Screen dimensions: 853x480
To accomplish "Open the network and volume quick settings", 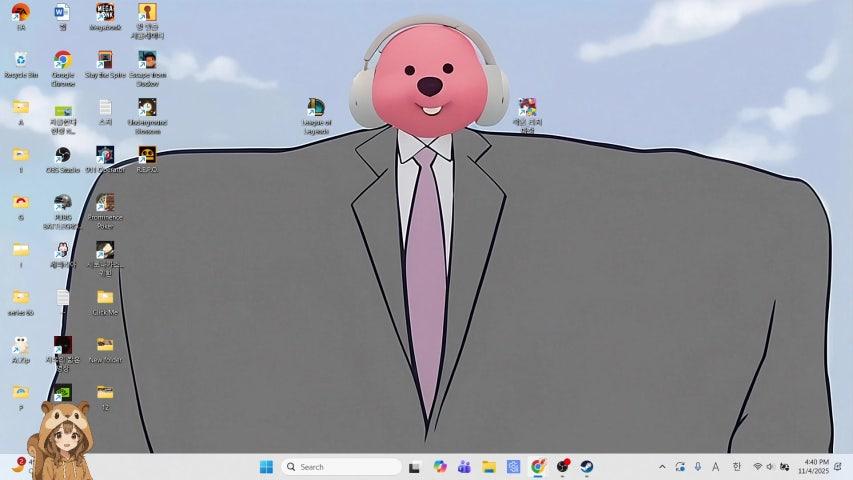I will [771, 467].
